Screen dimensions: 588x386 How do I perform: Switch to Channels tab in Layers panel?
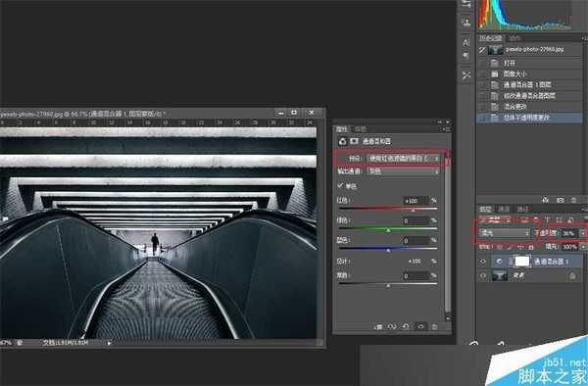[504, 209]
